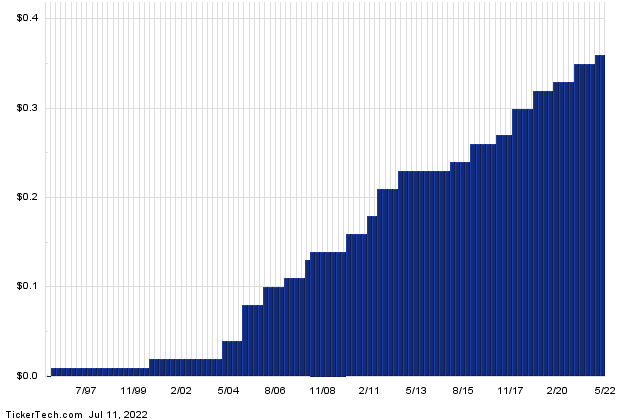Click the 5/13 x-axis date label
This screenshot has height=420, width=640.
coord(417,391)
